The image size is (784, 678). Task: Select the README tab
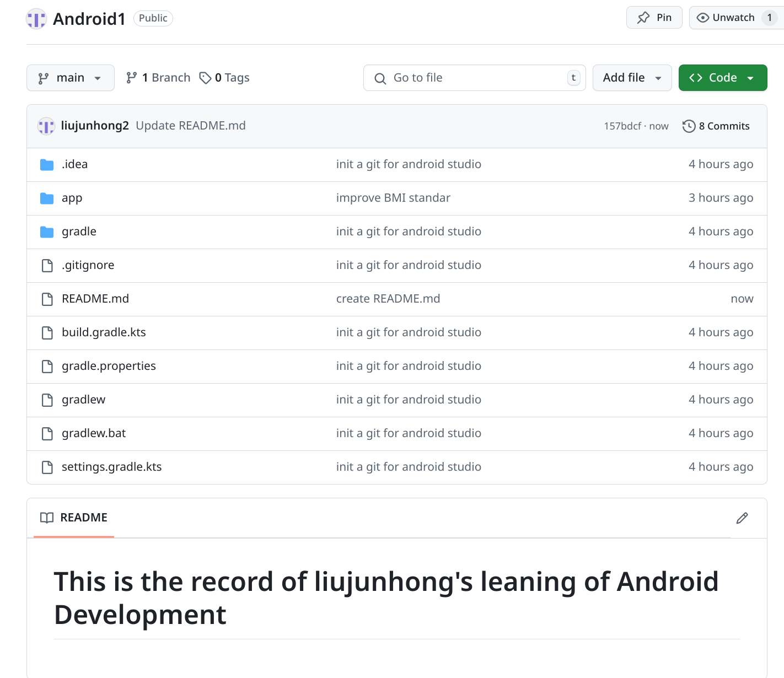click(x=74, y=518)
